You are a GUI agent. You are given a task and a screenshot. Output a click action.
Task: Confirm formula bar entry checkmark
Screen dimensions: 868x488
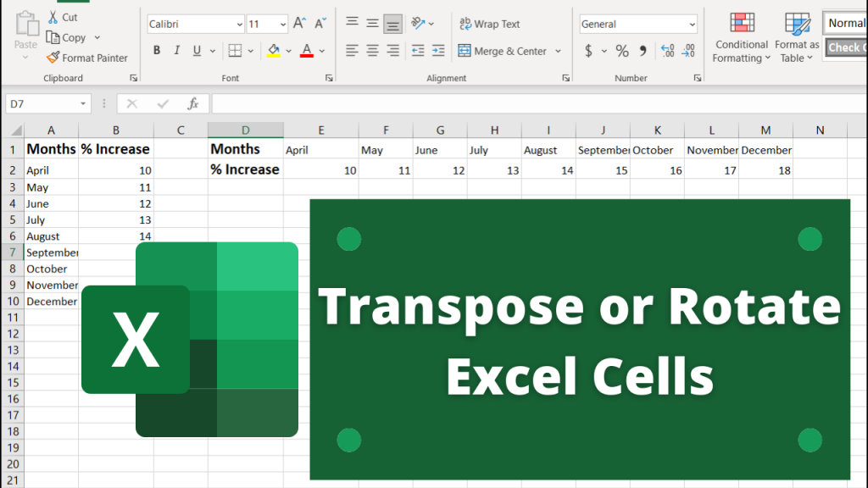click(163, 103)
